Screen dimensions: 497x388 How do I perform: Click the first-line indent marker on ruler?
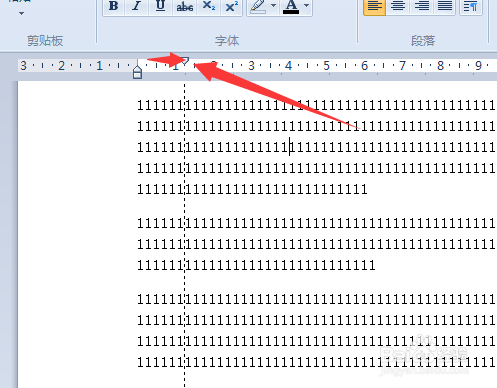pyautogui.click(x=185, y=62)
